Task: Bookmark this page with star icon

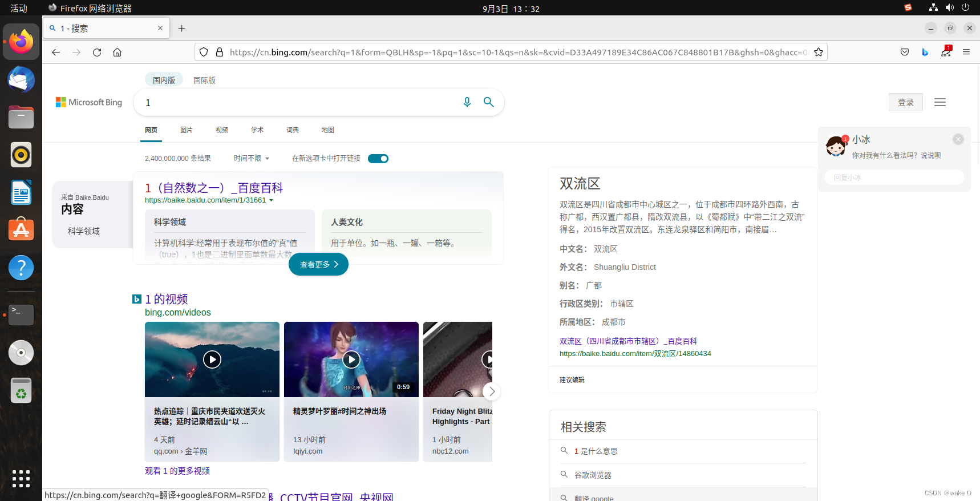Action: coord(819,52)
